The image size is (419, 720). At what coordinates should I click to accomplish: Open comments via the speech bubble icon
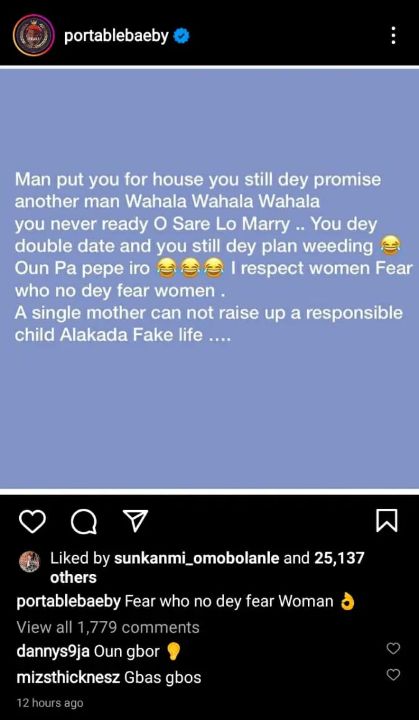[x=84, y=522]
